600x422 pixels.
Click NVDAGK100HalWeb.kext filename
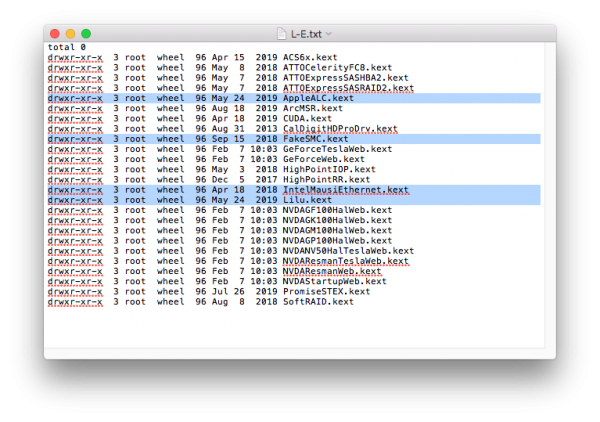[338, 220]
